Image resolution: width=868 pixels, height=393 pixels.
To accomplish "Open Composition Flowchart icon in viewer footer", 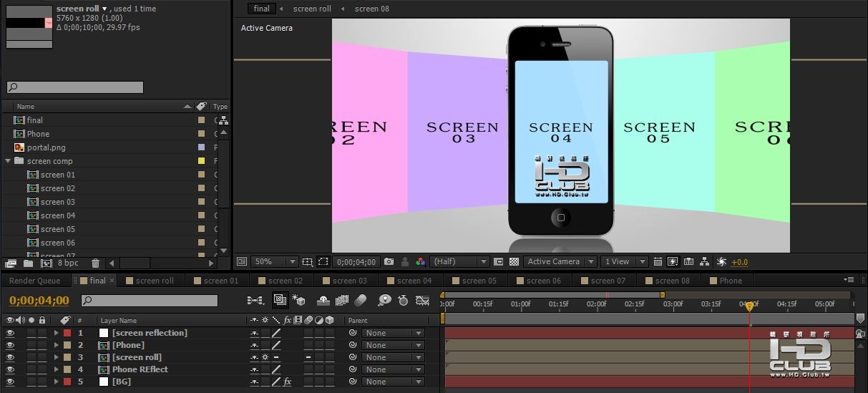I will coord(704,262).
